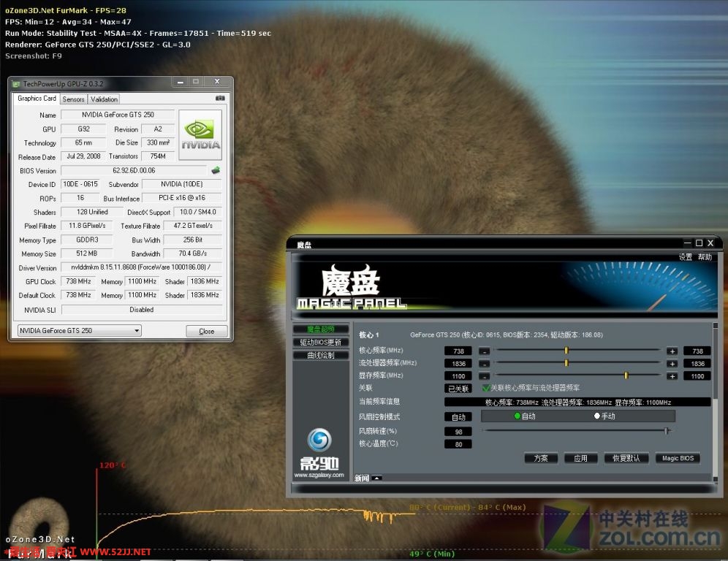Maximize the Magic Panel window

(699, 243)
